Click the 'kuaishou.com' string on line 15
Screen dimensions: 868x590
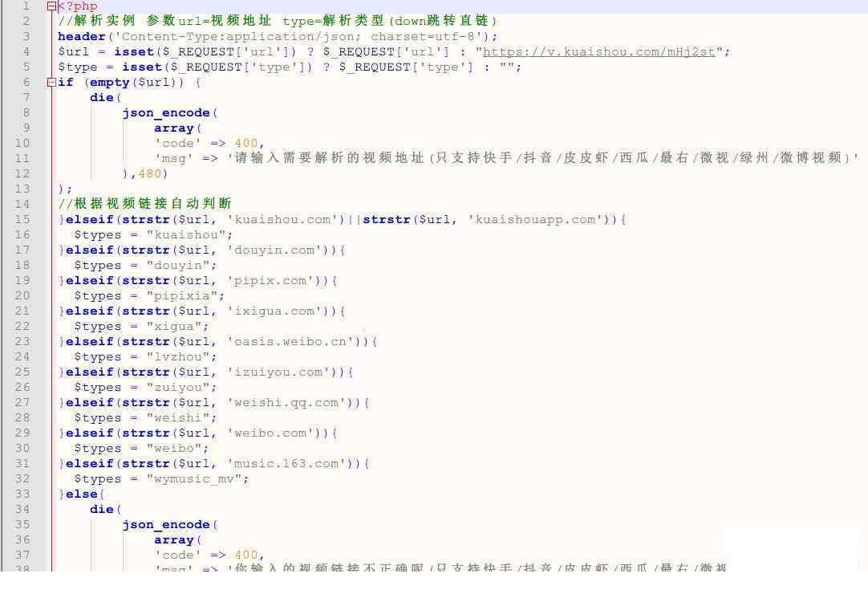(286, 219)
